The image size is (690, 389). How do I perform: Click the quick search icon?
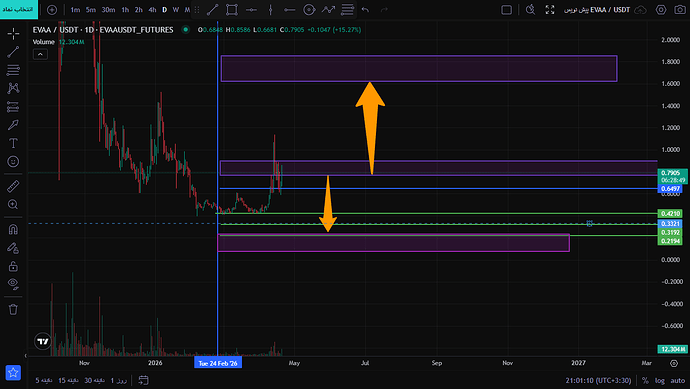[x=531, y=10]
